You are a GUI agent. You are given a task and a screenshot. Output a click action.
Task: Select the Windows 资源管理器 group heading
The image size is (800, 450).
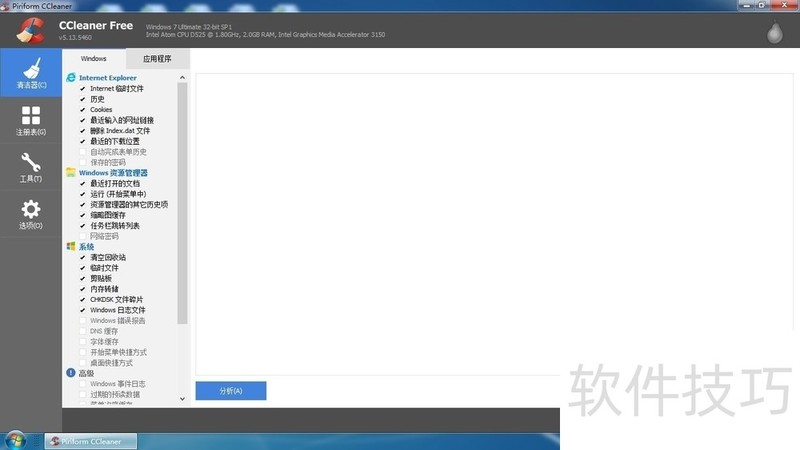click(113, 172)
